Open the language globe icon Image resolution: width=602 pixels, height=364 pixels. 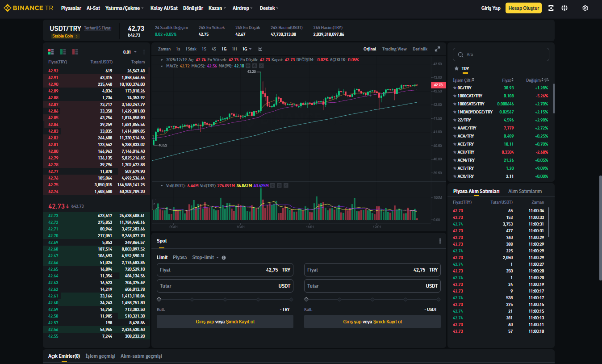click(564, 8)
